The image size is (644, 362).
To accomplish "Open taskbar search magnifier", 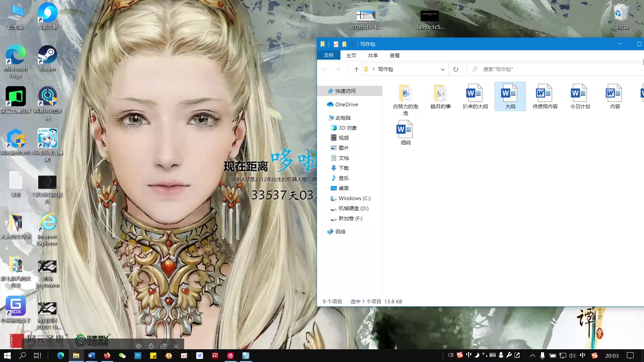I will 22,356.
